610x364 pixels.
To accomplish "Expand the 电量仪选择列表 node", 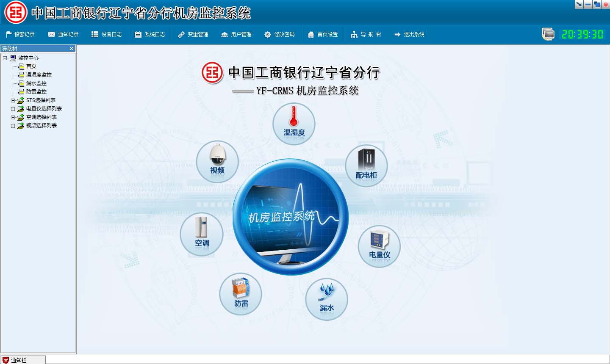I will pyautogui.click(x=13, y=109).
